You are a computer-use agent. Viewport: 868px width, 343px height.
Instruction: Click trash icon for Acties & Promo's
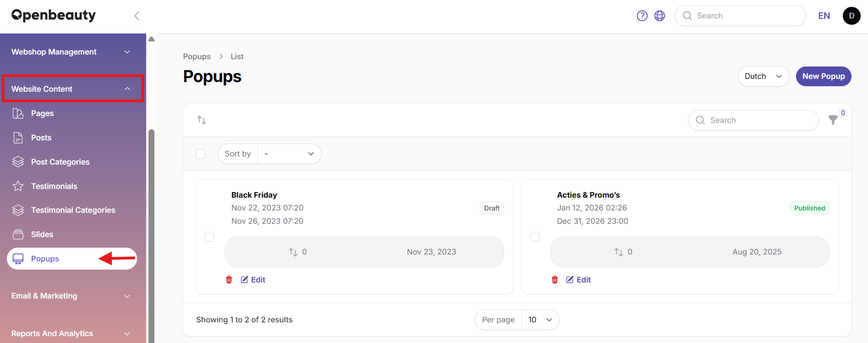555,280
